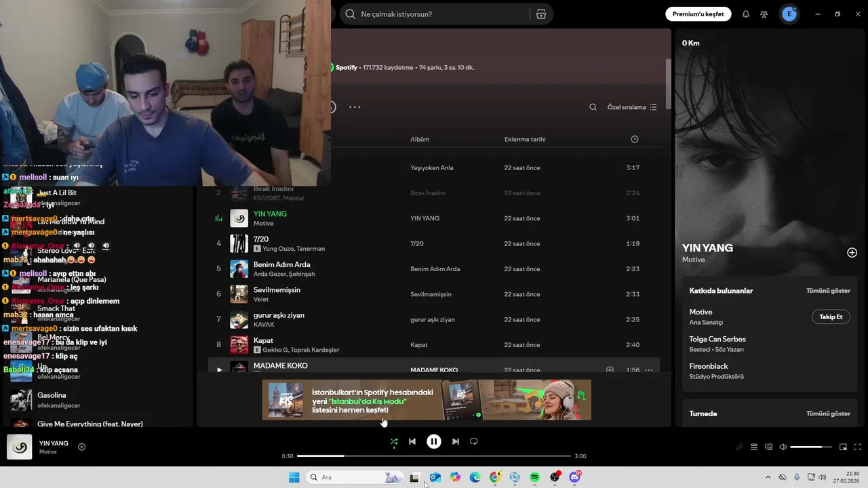The width and height of the screenshot is (868, 488).
Task: Add YIN YANG via right panel plus
Action: 852,253
